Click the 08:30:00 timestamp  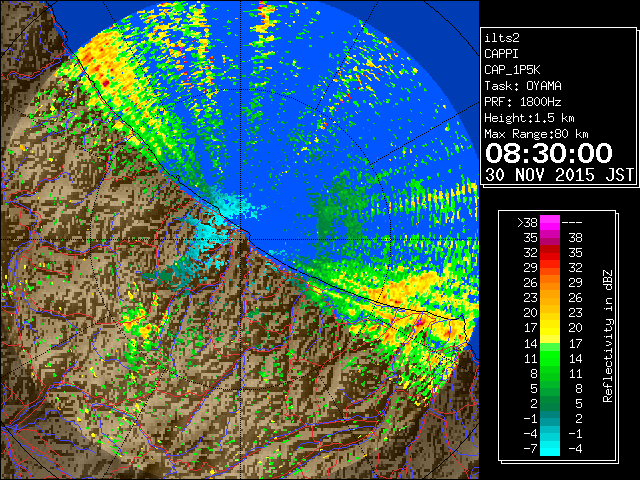549,153
